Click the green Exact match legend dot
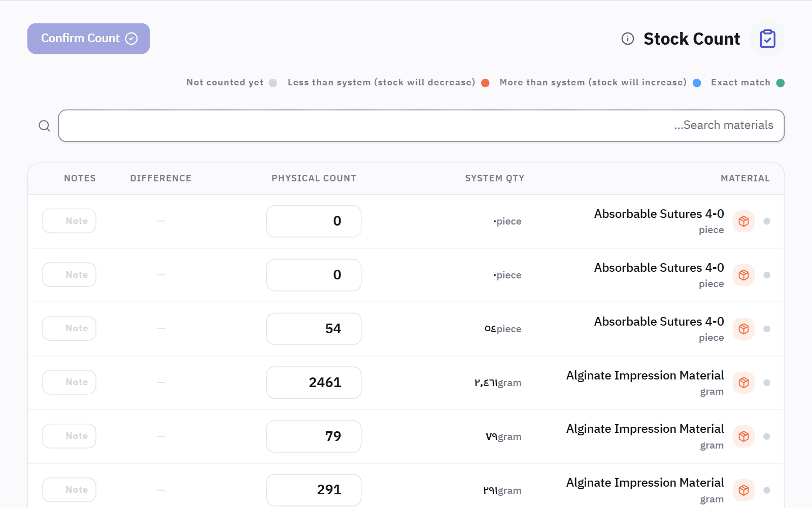This screenshot has height=508, width=812. pyautogui.click(x=781, y=83)
